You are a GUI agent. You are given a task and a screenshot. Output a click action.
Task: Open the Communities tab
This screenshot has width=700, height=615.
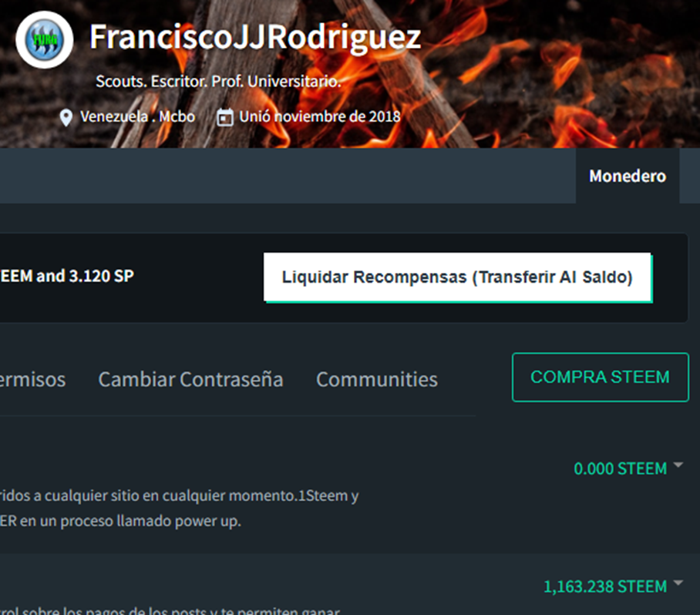[x=377, y=379]
